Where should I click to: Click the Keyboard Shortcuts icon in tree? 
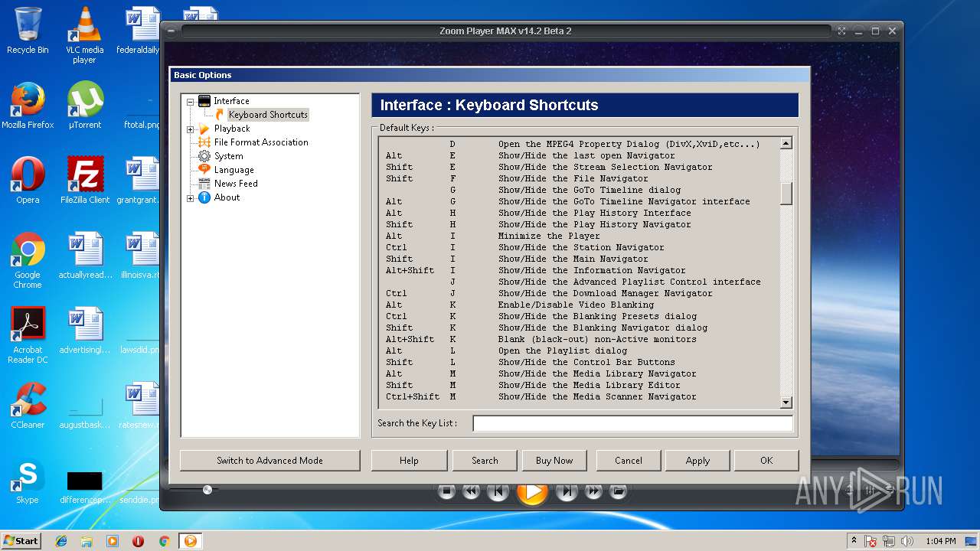[x=220, y=115]
